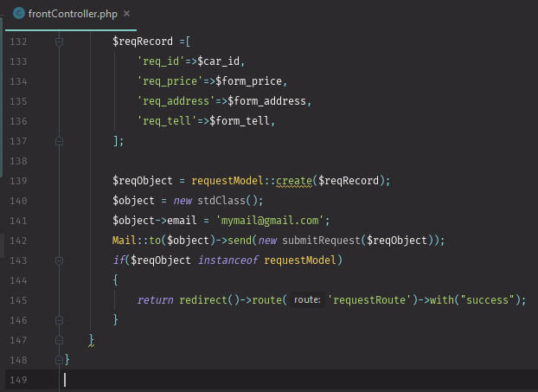Click the fold end marker at line 146
This screenshot has width=538, height=392.
[x=59, y=319]
